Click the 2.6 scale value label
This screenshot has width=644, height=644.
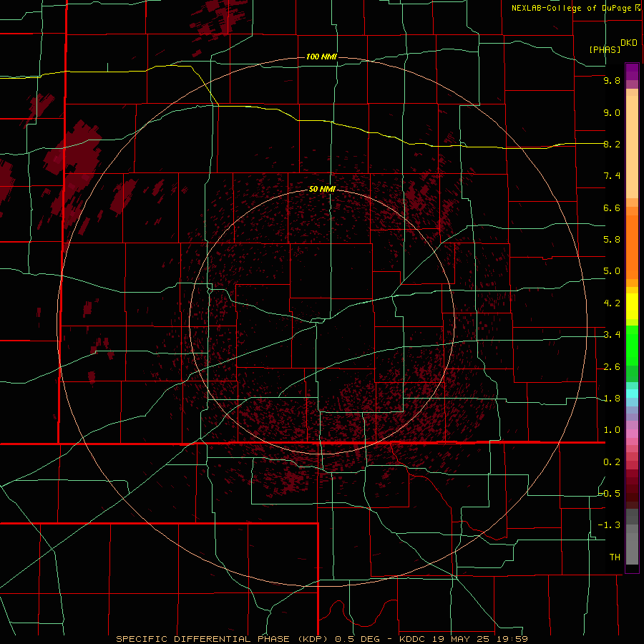point(612,367)
